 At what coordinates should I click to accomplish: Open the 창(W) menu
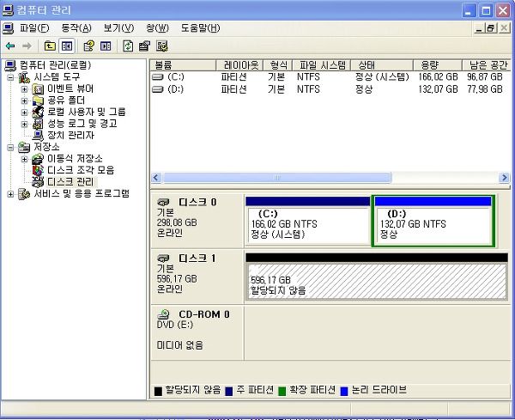(157, 28)
